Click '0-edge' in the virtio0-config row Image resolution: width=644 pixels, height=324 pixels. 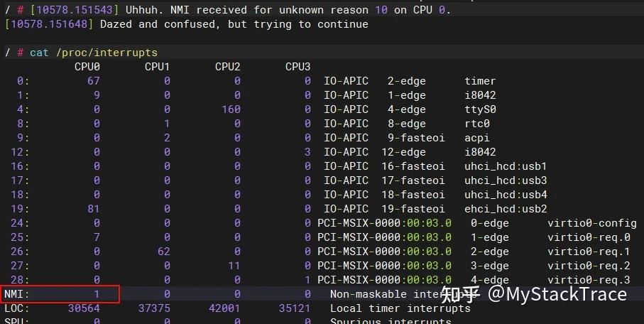point(490,223)
